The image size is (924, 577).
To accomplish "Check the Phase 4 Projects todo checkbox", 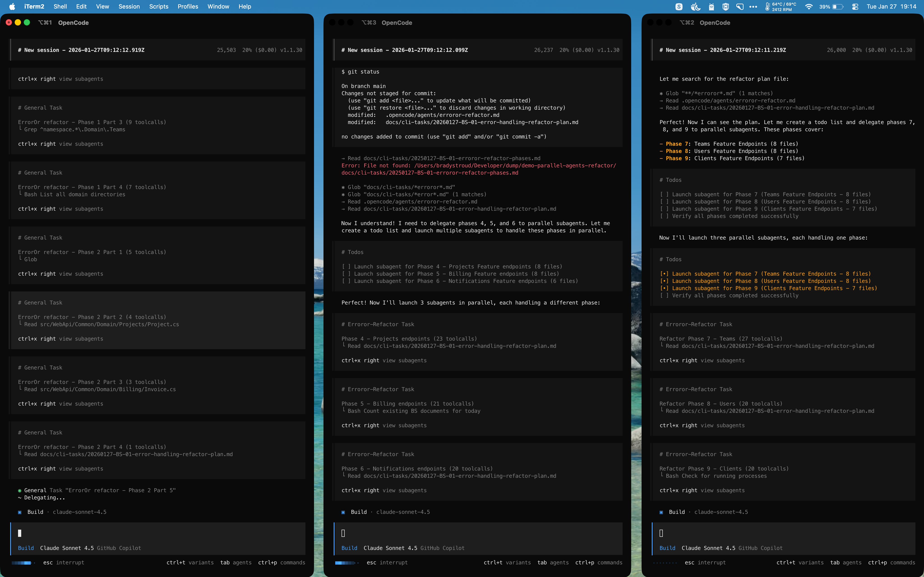I will point(346,266).
